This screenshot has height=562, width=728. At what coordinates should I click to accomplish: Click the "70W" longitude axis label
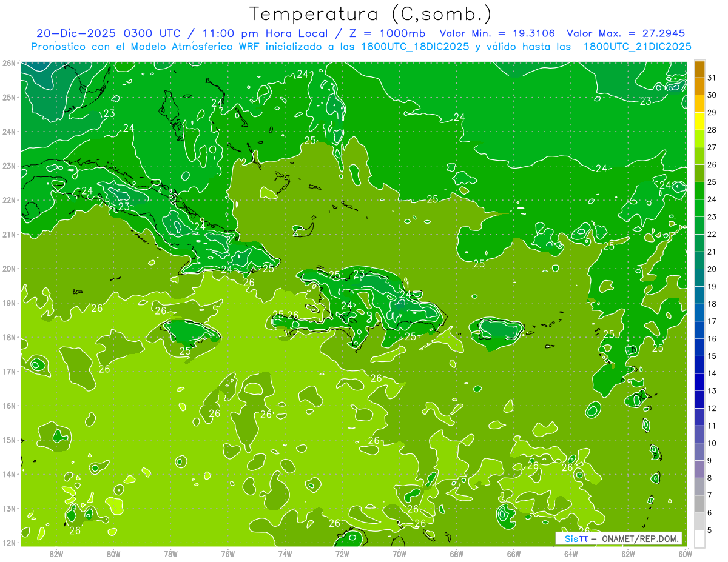tap(399, 554)
